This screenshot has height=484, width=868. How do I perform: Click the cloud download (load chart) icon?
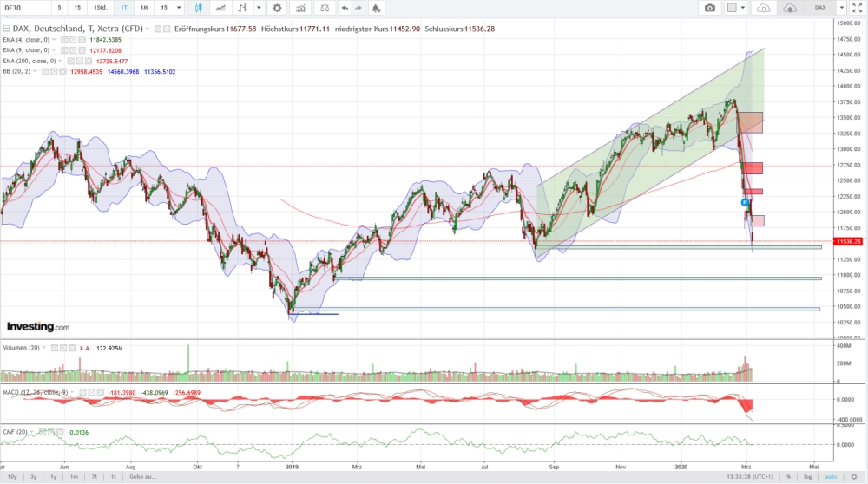click(x=763, y=8)
